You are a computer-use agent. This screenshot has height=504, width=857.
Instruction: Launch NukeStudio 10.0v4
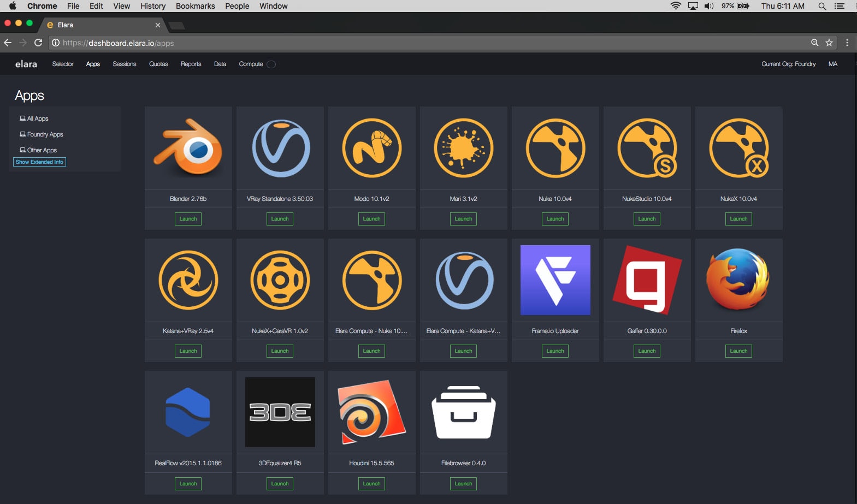647,219
